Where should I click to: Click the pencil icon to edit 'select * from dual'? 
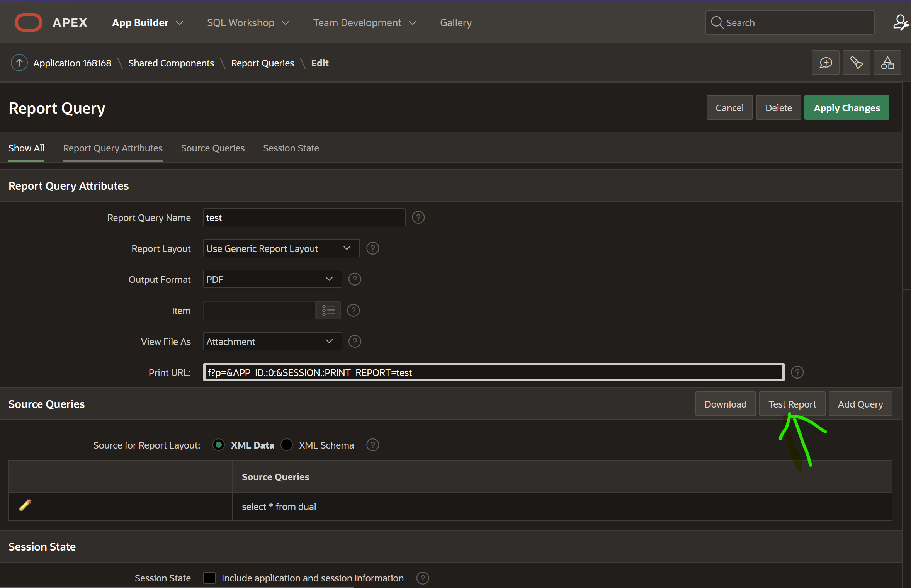click(x=25, y=506)
